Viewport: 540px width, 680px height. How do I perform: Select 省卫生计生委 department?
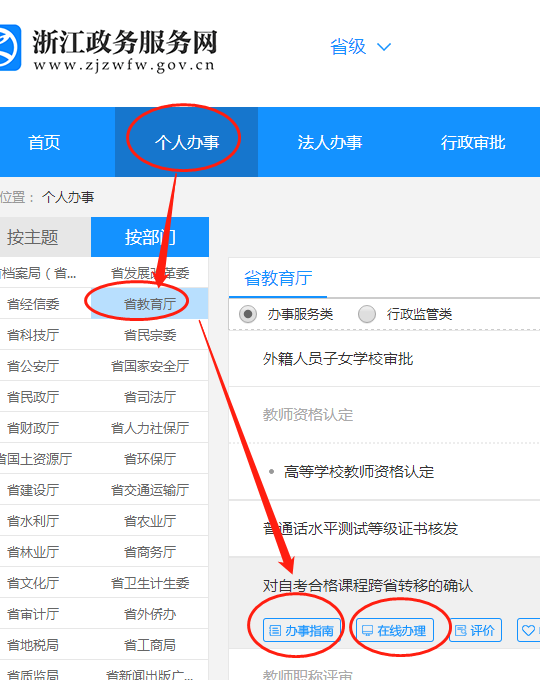pyautogui.click(x=150, y=583)
